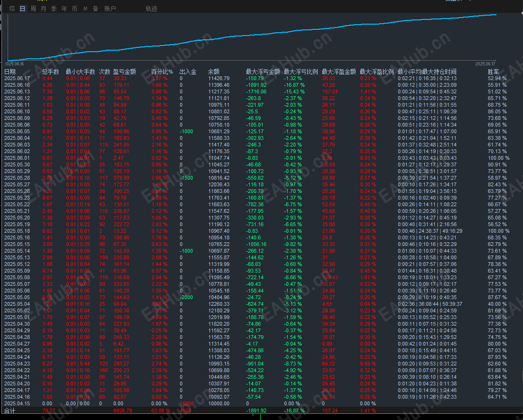Viewport: 523px width, 420px height.
Task: Click the 2025.06.17 end date on chart axis
Action: tap(485, 64)
